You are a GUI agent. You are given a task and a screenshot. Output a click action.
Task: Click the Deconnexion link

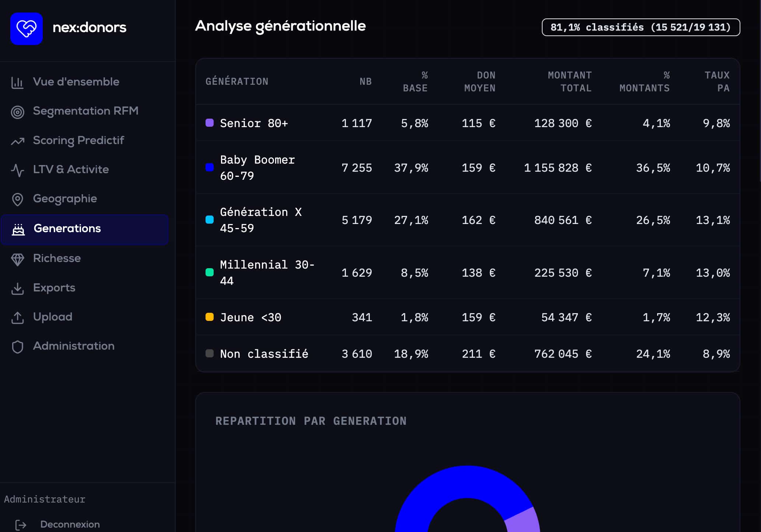click(x=70, y=524)
